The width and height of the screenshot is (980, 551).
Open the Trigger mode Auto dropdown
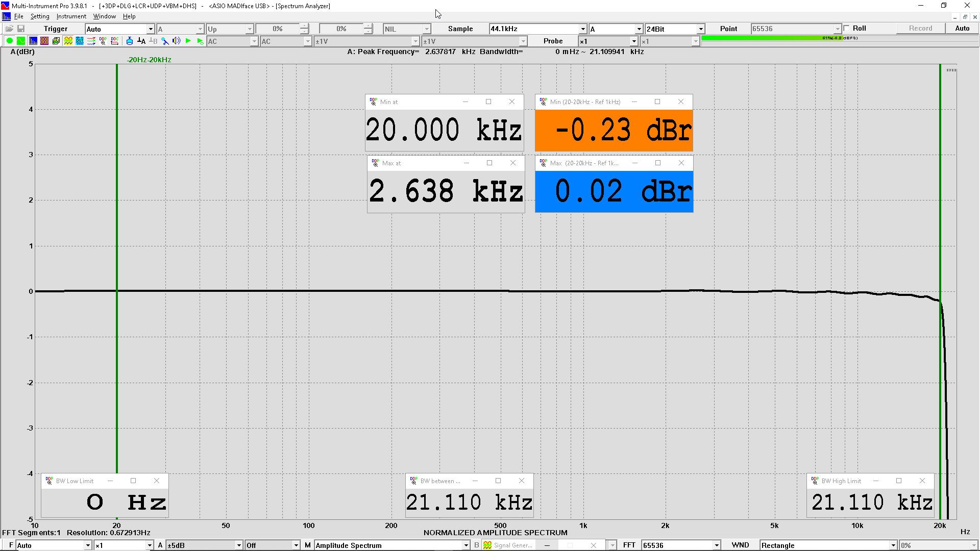[119, 29]
